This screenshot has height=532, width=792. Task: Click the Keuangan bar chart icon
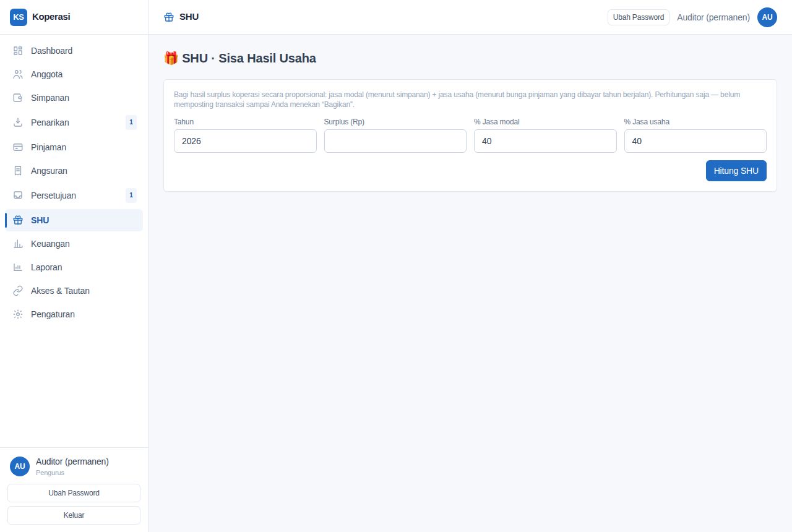pos(18,244)
